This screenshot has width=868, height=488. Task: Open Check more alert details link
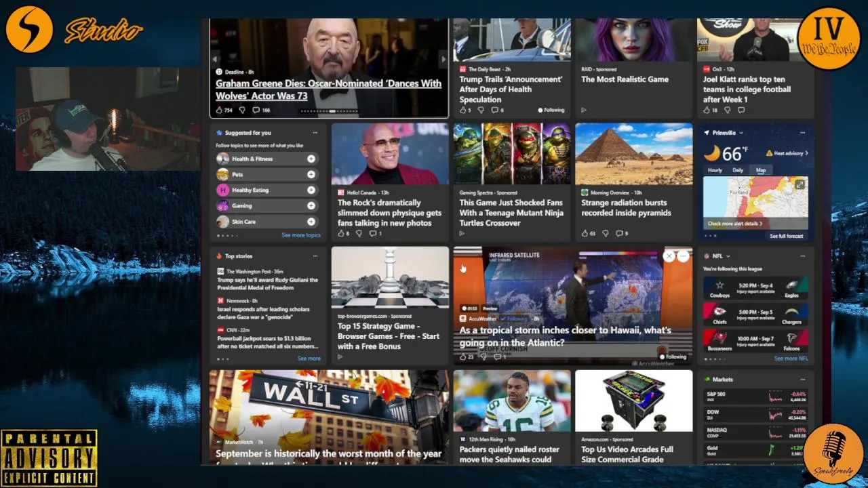coord(735,224)
